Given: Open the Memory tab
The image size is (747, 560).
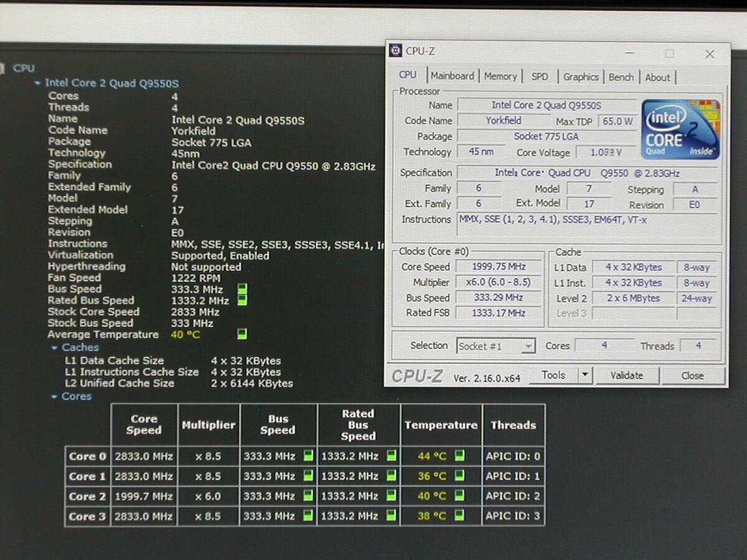Looking at the screenshot, I should pyautogui.click(x=500, y=77).
